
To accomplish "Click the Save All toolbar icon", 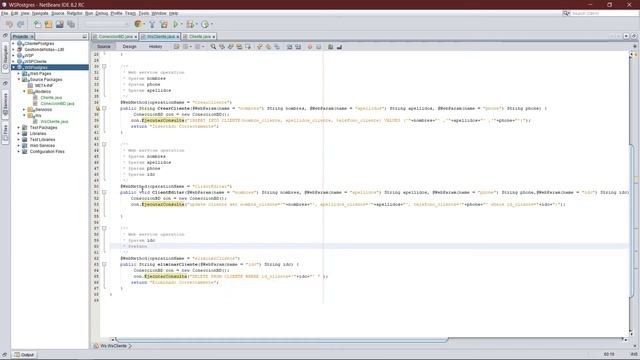I will [x=71, y=24].
